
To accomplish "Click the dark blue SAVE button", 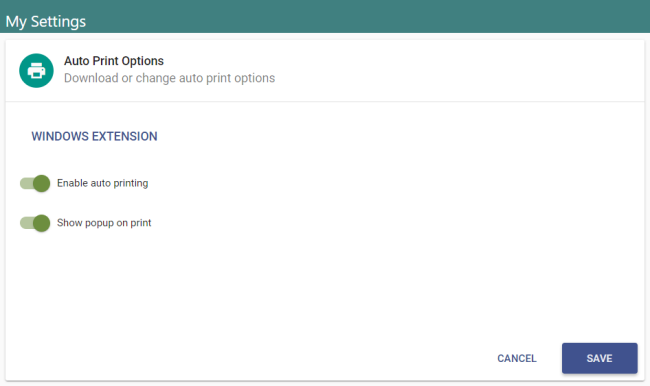I will [599, 358].
